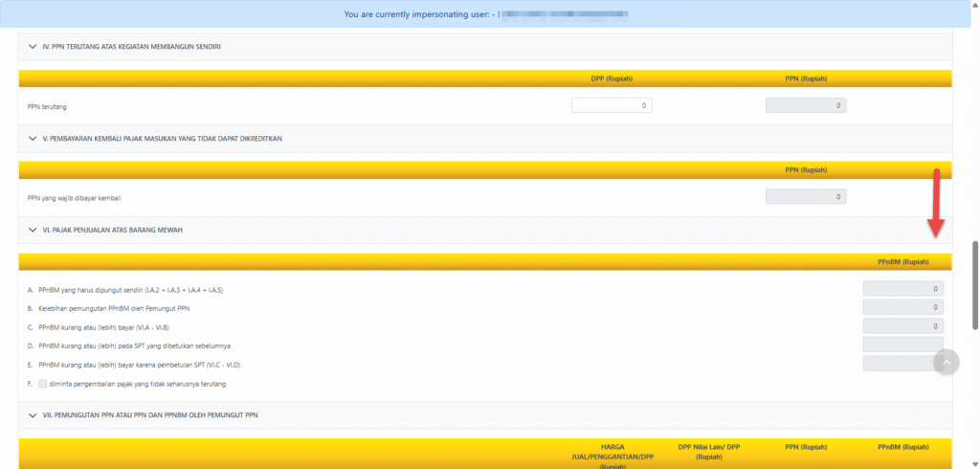Collapse section VI Pajak Penjualan Barang Mewah chevron
The width and height of the screenshot is (980, 469).
(x=33, y=230)
